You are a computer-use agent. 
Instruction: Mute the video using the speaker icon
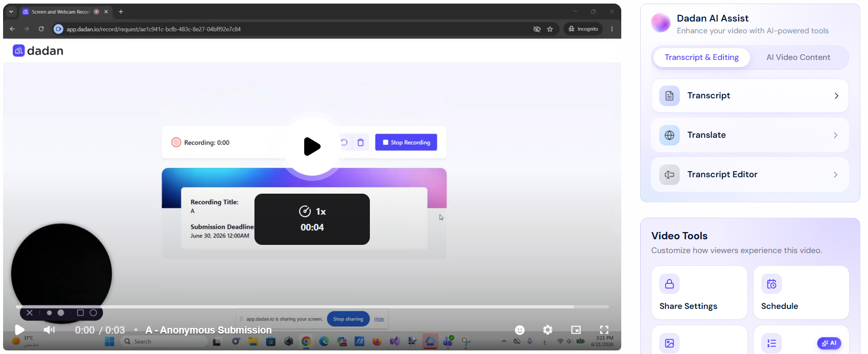49,330
